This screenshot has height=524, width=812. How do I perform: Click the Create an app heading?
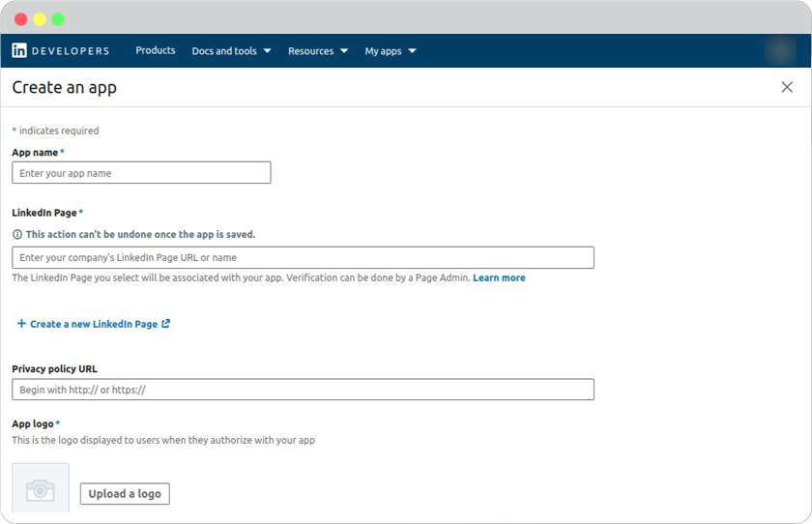point(64,88)
